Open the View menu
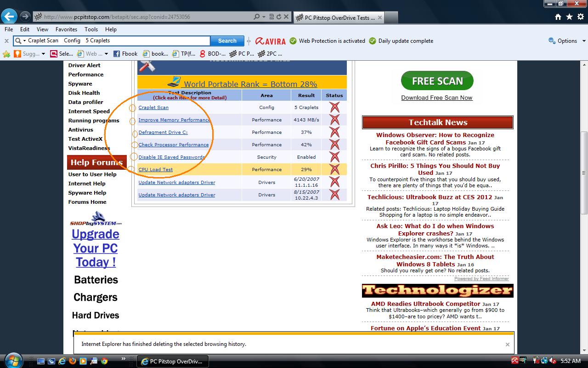 tap(42, 29)
